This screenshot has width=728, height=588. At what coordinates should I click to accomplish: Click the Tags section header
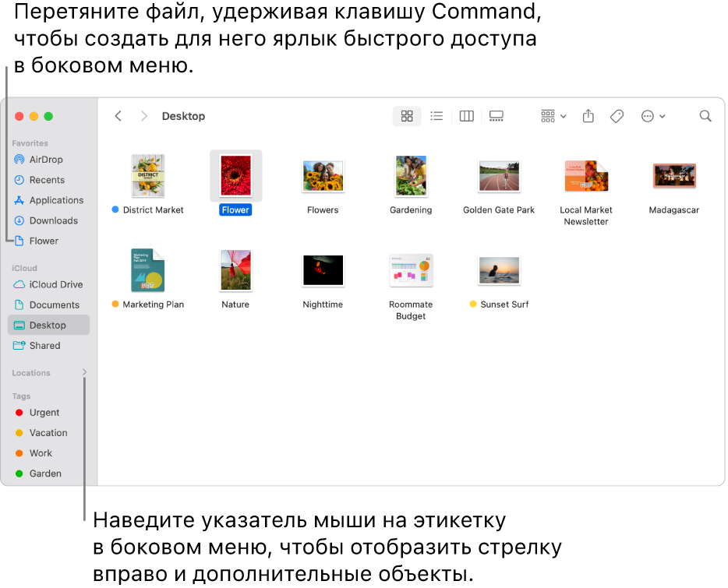click(x=21, y=396)
